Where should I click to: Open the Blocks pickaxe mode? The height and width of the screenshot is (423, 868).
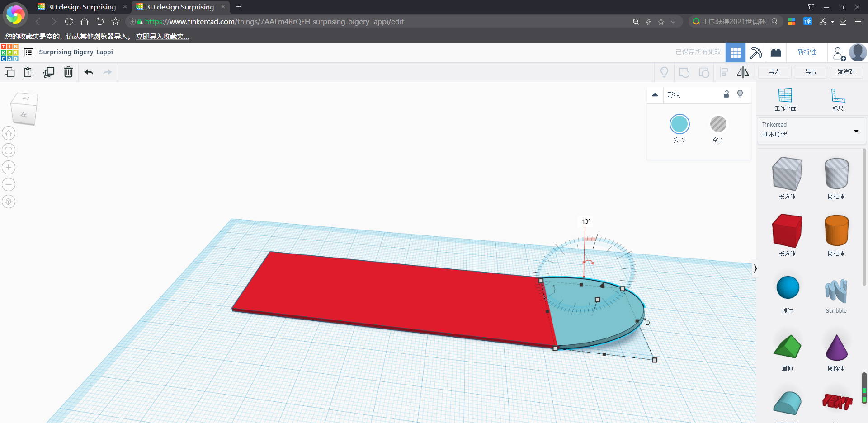click(755, 53)
